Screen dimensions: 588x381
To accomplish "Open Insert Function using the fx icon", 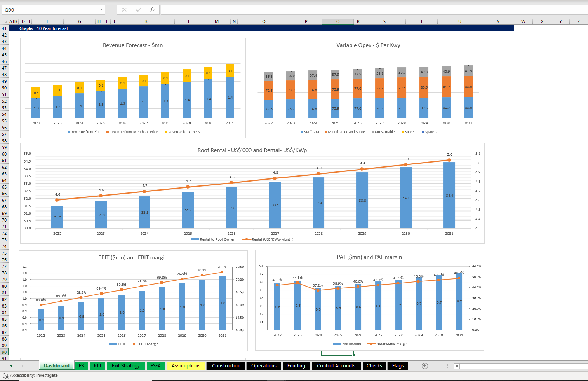I will tap(152, 10).
